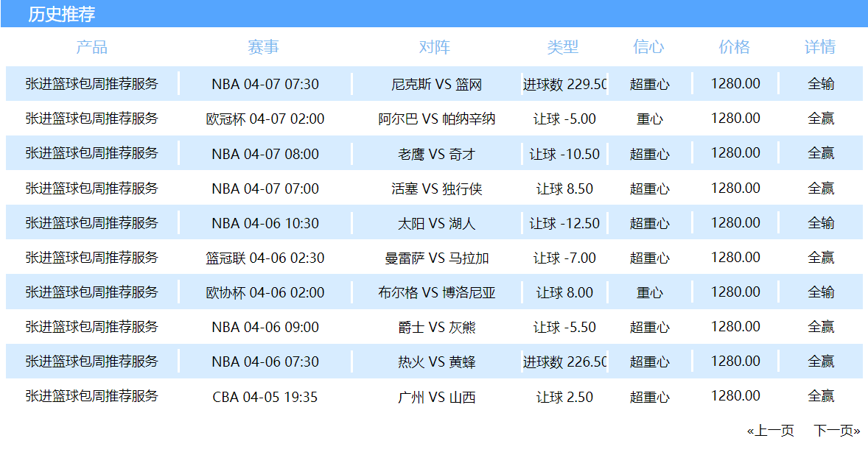Screen dimensions: 868x455
Task: Click the 价格 column header
Action: [x=734, y=47]
